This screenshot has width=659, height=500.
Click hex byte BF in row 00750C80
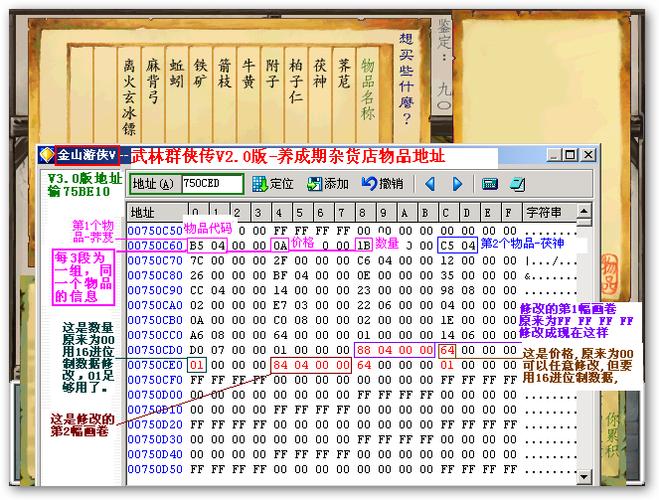point(280,275)
